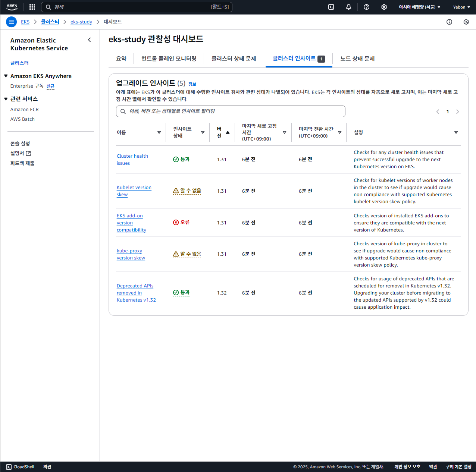Open 피드백 제출 in sidebar
The image size is (476, 472).
(x=22, y=163)
